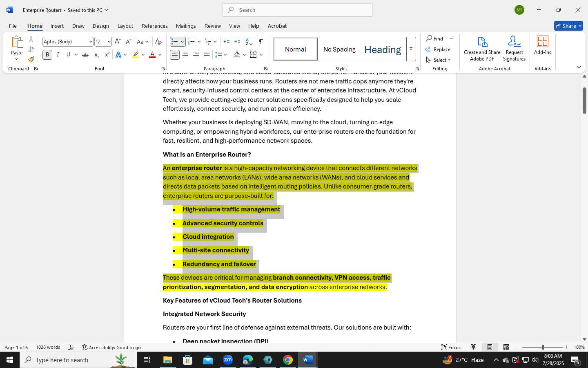The image size is (588, 368).
Task: Click the Cut scissors icon
Action: 31,39
